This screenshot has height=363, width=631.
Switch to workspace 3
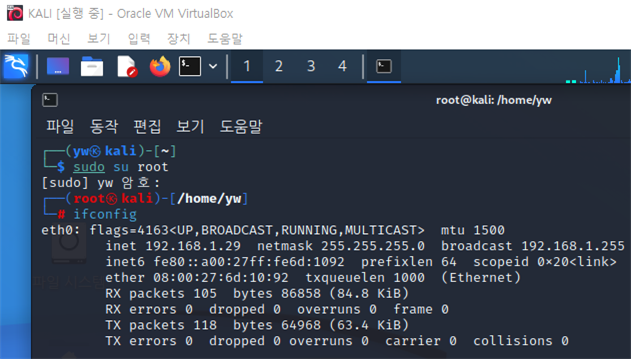pos(311,66)
